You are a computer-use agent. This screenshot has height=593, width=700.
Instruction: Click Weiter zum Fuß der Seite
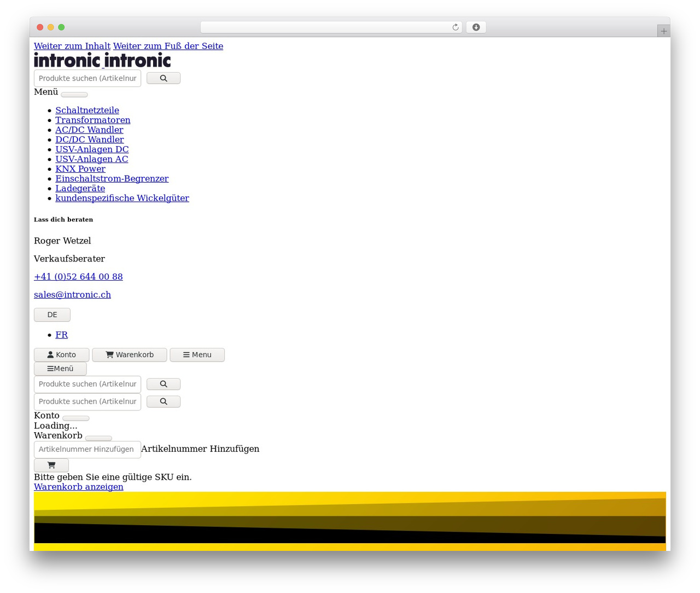[168, 46]
